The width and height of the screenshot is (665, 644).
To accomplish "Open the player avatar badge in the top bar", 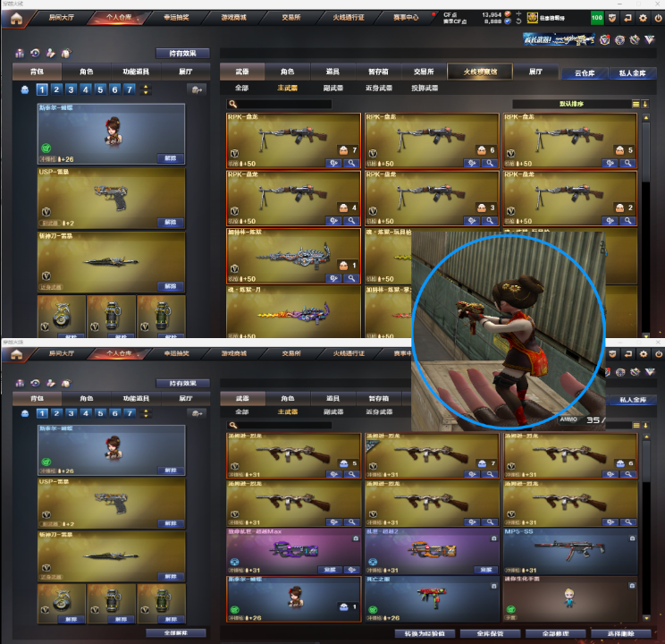I will [x=532, y=18].
